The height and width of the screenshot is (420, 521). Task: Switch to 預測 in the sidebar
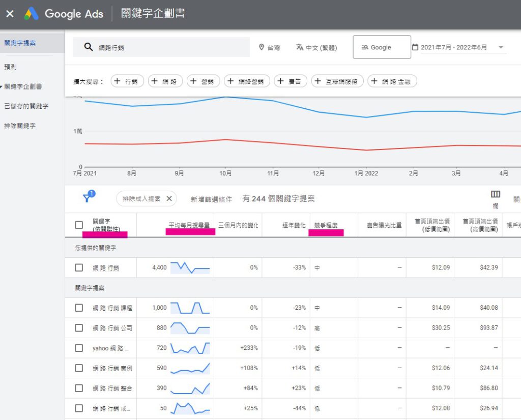click(x=11, y=67)
